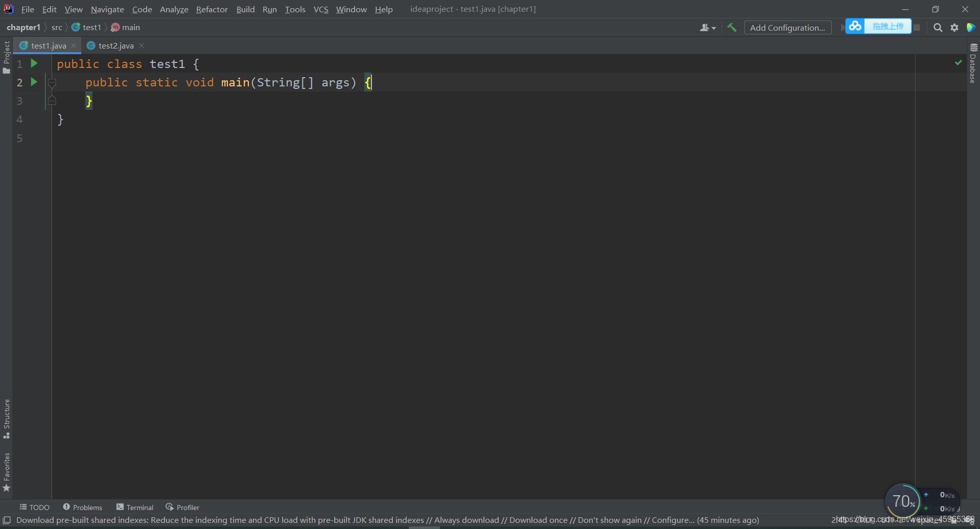Viewport: 980px width, 529px height.
Task: Open the Refactor menu
Action: tap(212, 9)
